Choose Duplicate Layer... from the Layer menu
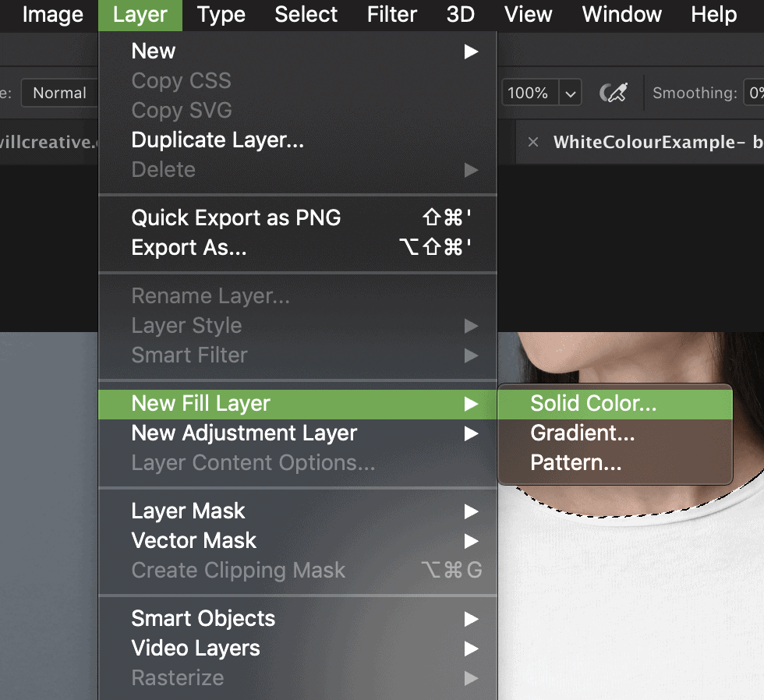This screenshot has height=700, width=764. point(298,140)
